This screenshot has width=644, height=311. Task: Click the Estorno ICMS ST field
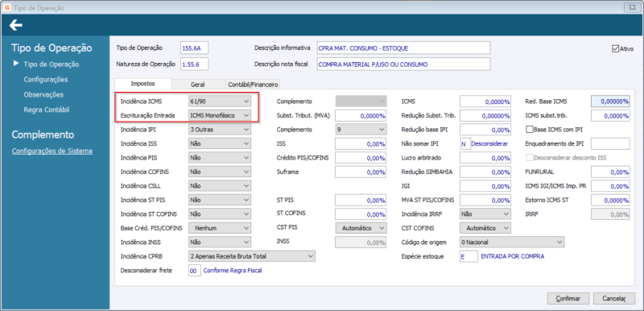pyautogui.click(x=610, y=200)
